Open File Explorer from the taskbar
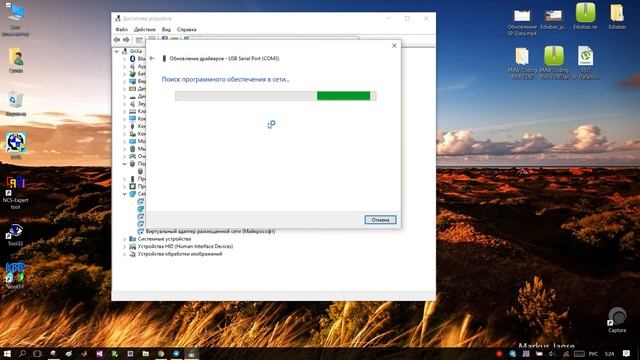Screen dimensions: 640x360 click(x=146, y=353)
